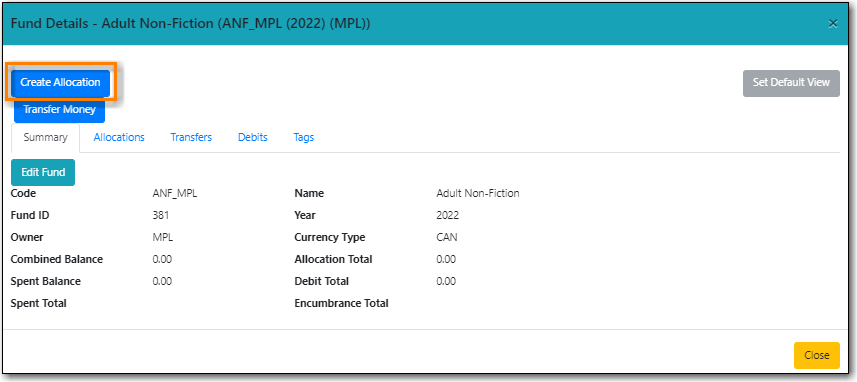Click the Create Allocation button

pyautogui.click(x=60, y=83)
